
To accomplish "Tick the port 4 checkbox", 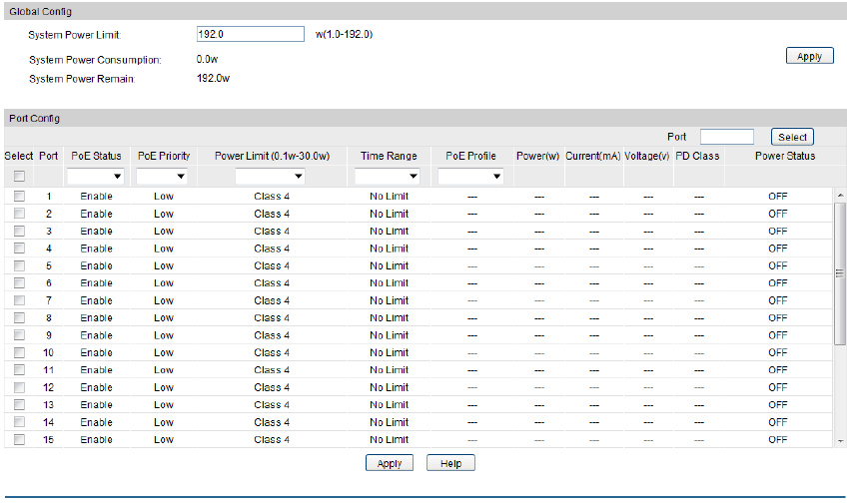I will tap(20, 249).
